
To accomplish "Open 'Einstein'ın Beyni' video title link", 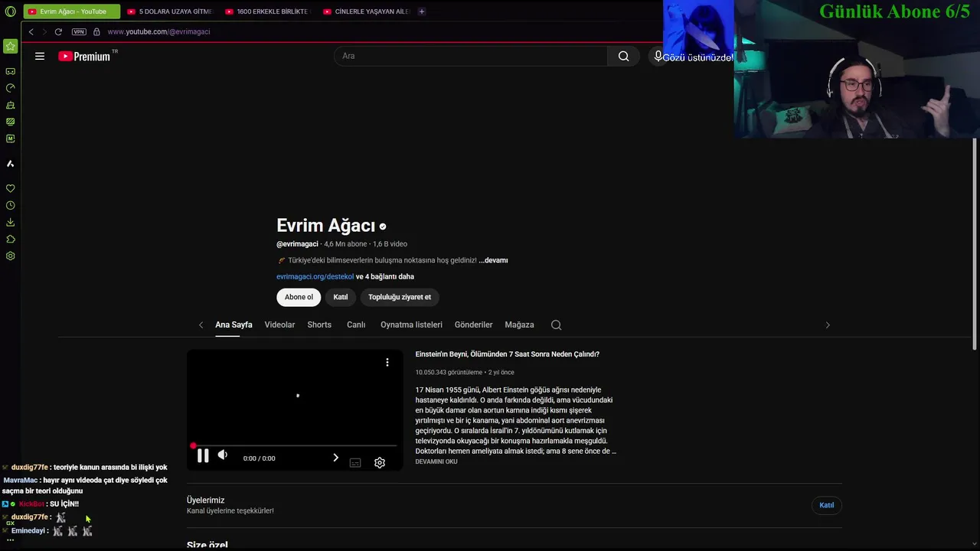I will [507, 354].
